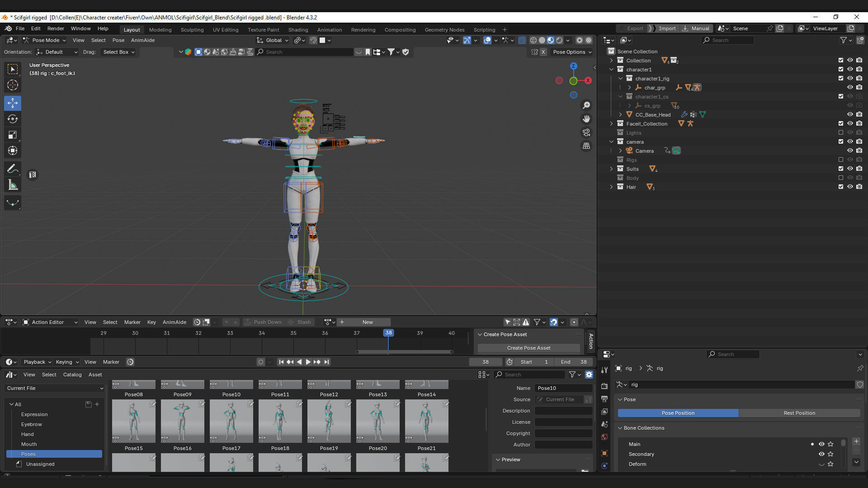The height and width of the screenshot is (488, 868).
Task: Open the Catalog menu in asset browser
Action: pyautogui.click(x=72, y=375)
